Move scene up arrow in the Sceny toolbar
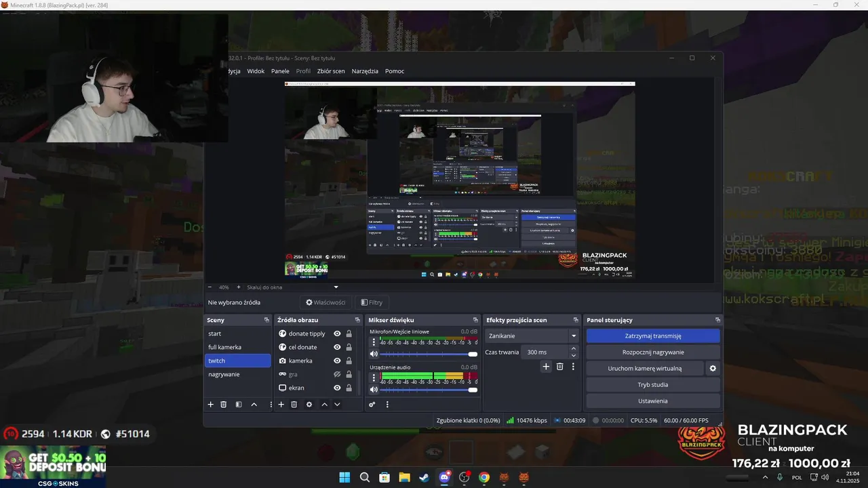This screenshot has height=488, width=868. tap(254, 405)
